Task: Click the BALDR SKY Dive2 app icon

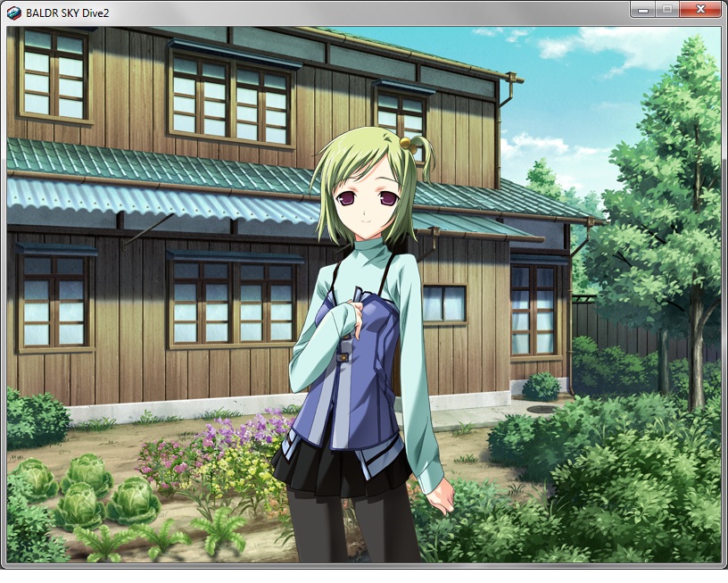Action: pos(14,13)
